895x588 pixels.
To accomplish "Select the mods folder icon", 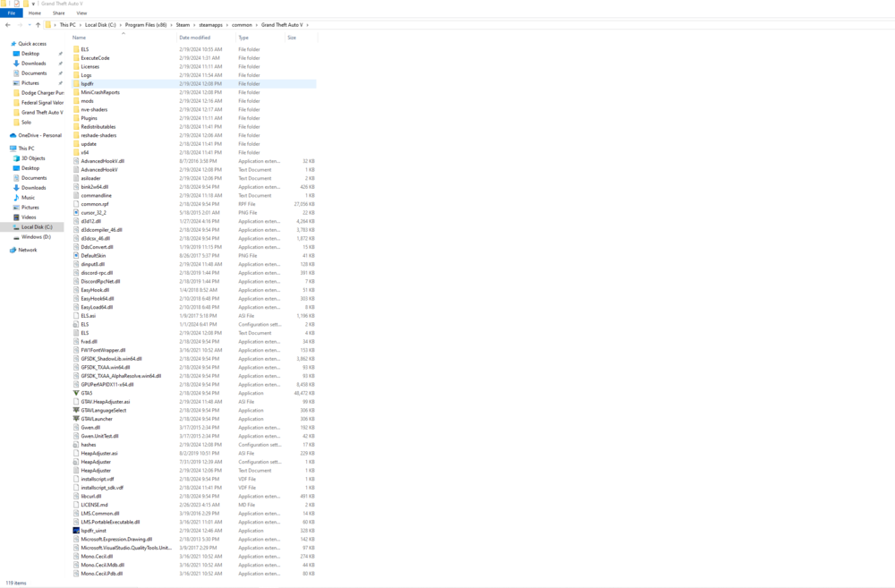I will 76,101.
